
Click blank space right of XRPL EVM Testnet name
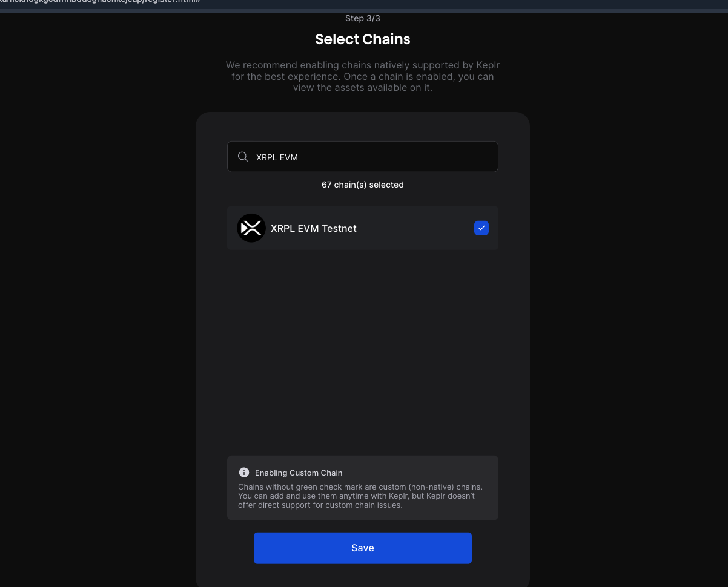coord(415,228)
